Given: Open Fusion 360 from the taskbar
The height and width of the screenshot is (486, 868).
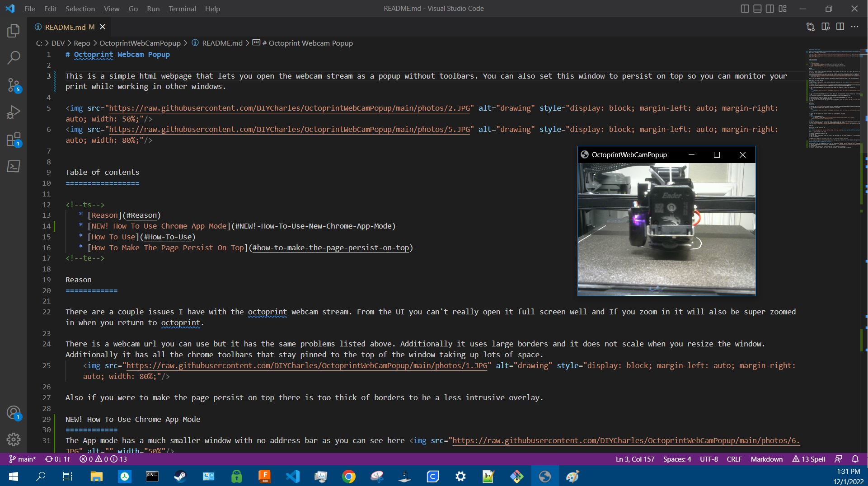Looking at the screenshot, I should coord(264,476).
